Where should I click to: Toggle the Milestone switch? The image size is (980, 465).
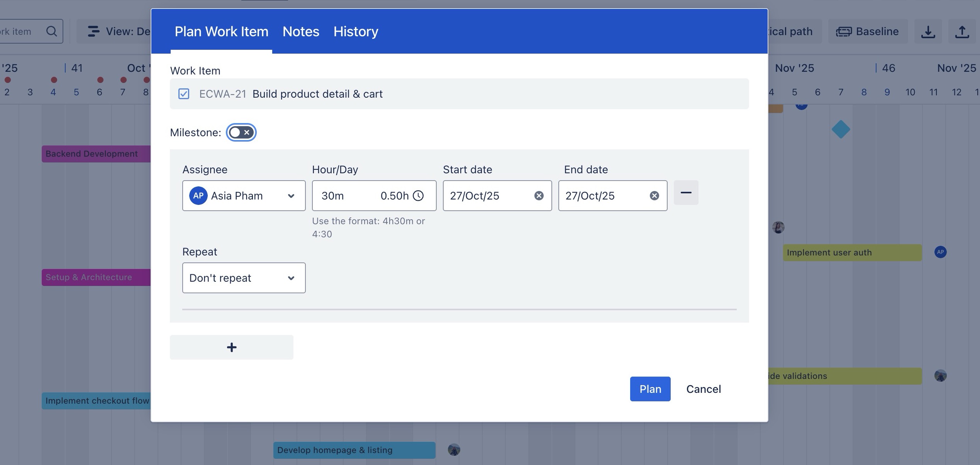[x=241, y=132]
